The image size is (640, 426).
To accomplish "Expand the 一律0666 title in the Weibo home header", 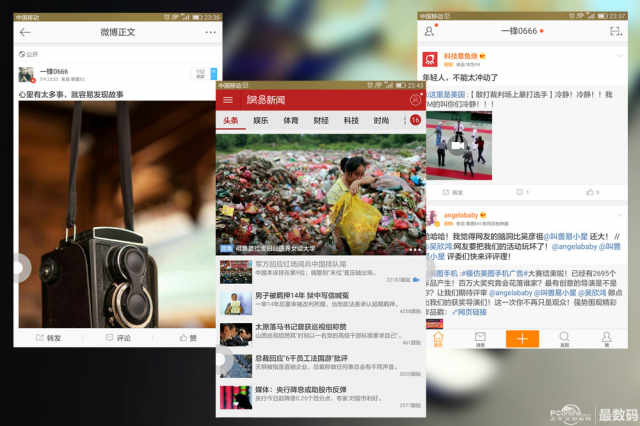I will pos(522,31).
